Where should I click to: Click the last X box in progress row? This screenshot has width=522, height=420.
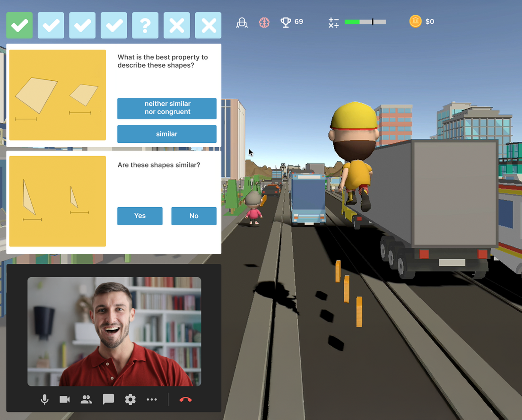(x=208, y=26)
